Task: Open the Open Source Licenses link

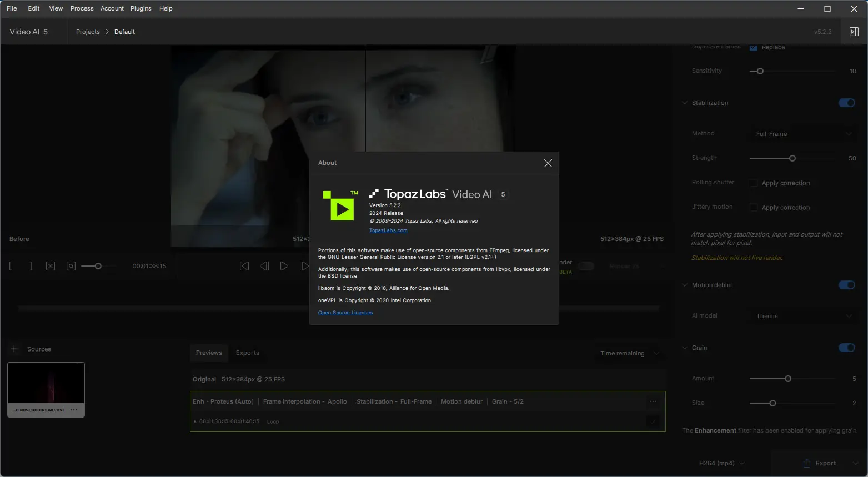Action: [345, 313]
